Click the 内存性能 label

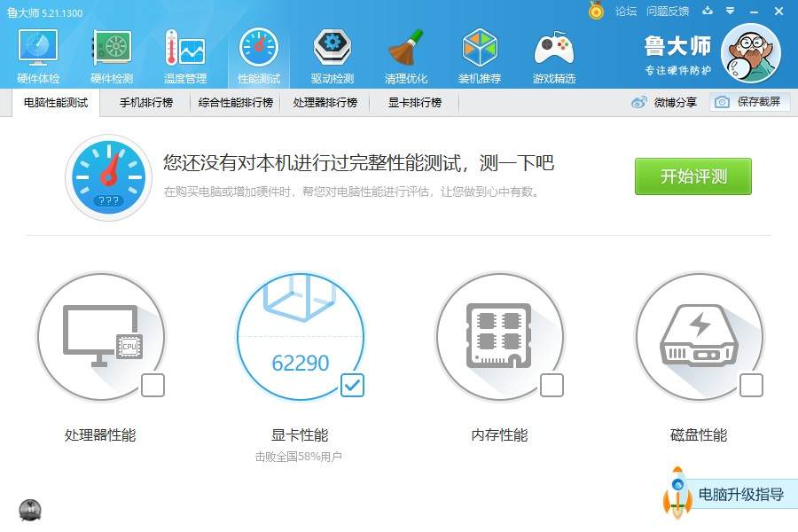[499, 435]
